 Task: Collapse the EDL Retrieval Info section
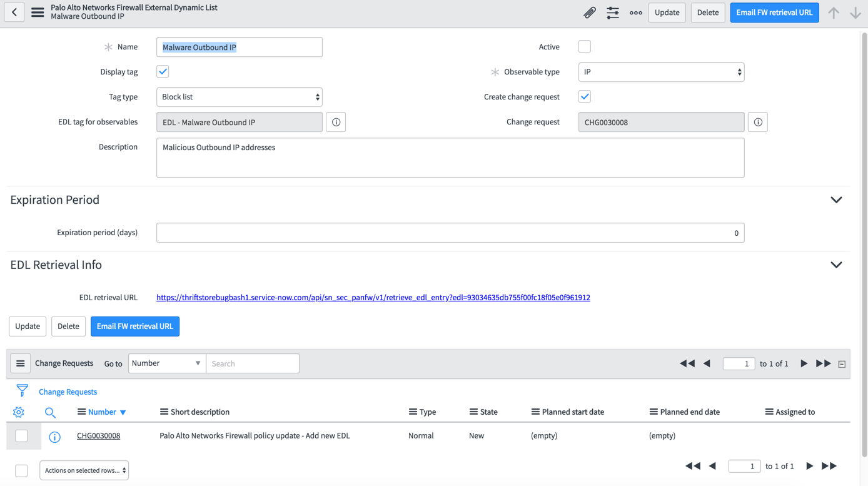click(836, 265)
